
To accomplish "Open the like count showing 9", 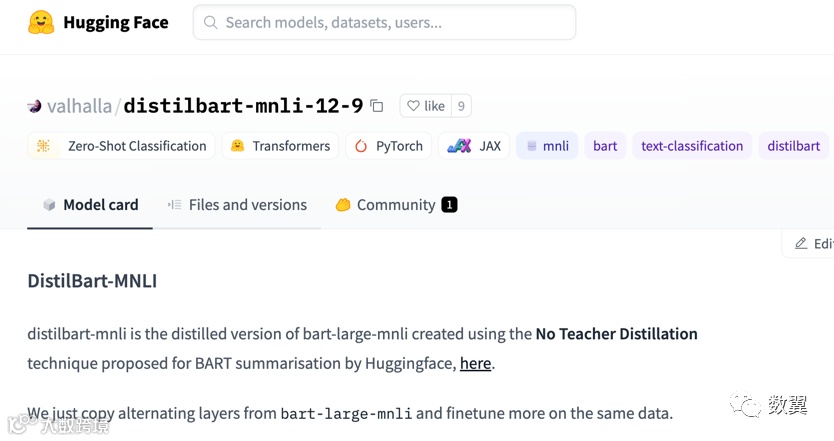I will coord(461,106).
